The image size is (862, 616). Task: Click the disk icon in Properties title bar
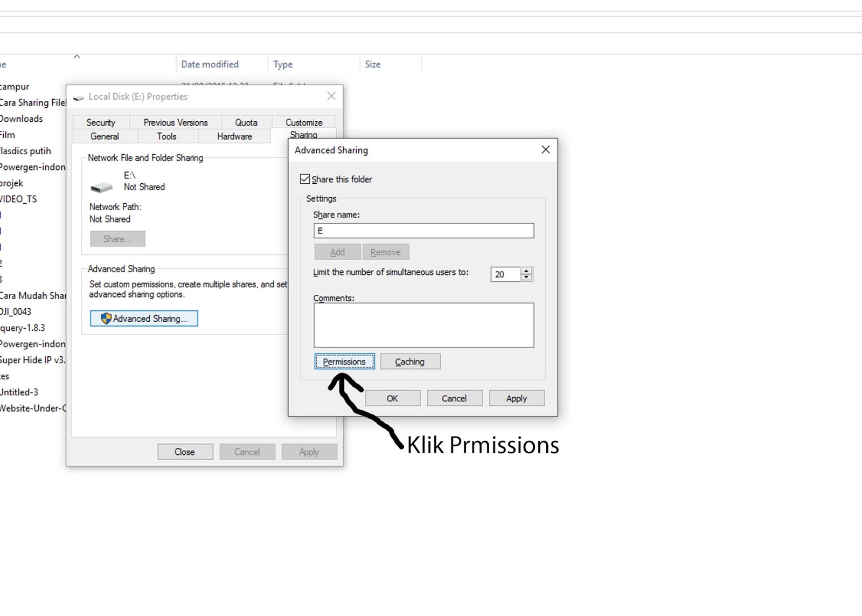pyautogui.click(x=79, y=96)
